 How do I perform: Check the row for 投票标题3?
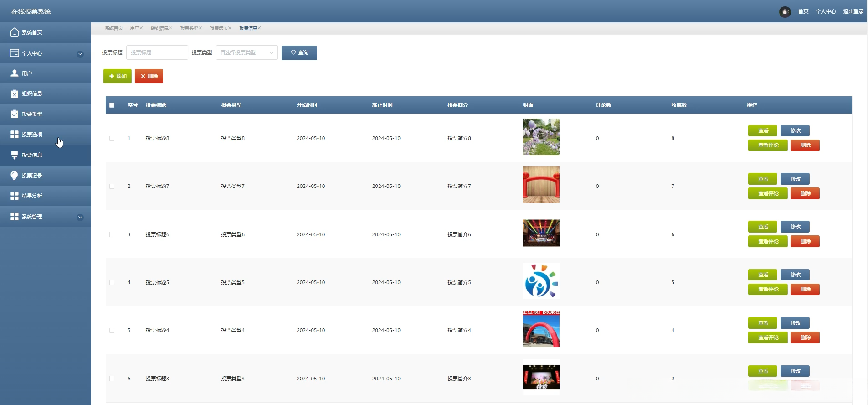112,379
